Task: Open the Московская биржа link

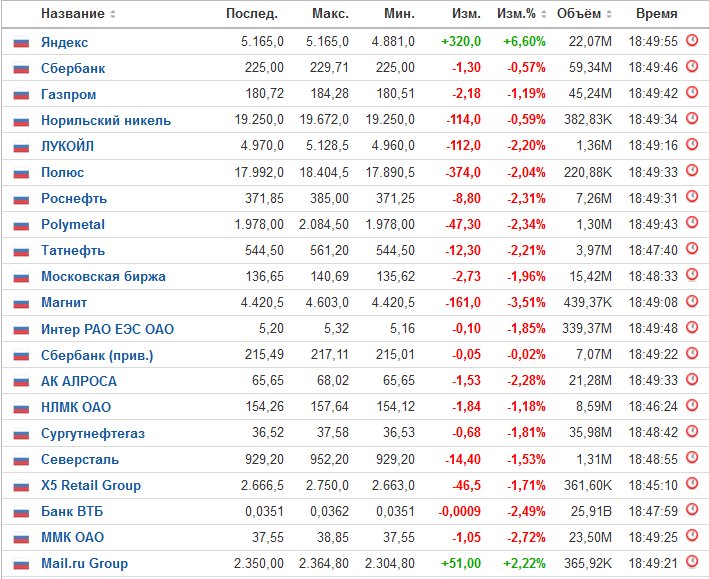Action: (x=103, y=276)
